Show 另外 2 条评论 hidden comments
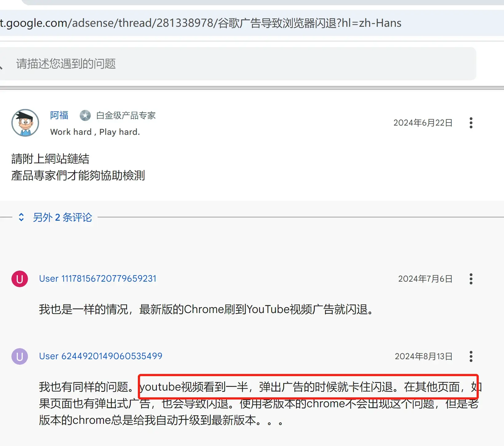The width and height of the screenshot is (504, 446). tap(62, 217)
